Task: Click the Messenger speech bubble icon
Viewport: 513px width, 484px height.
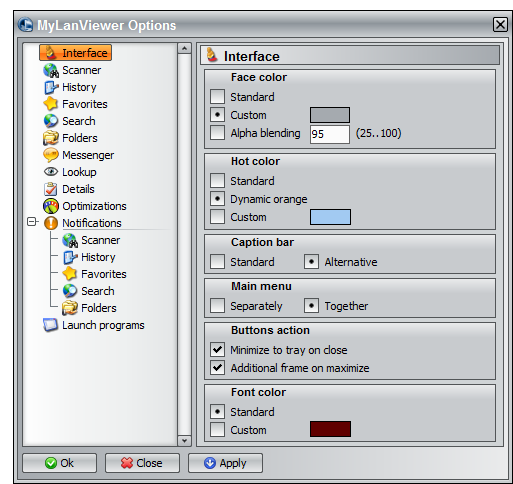Action: point(51,155)
